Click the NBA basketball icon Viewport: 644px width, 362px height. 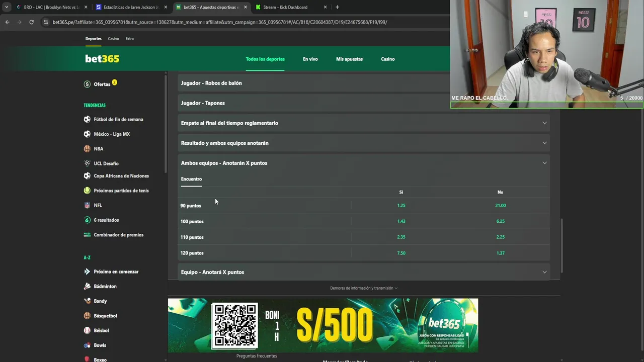click(87, 149)
